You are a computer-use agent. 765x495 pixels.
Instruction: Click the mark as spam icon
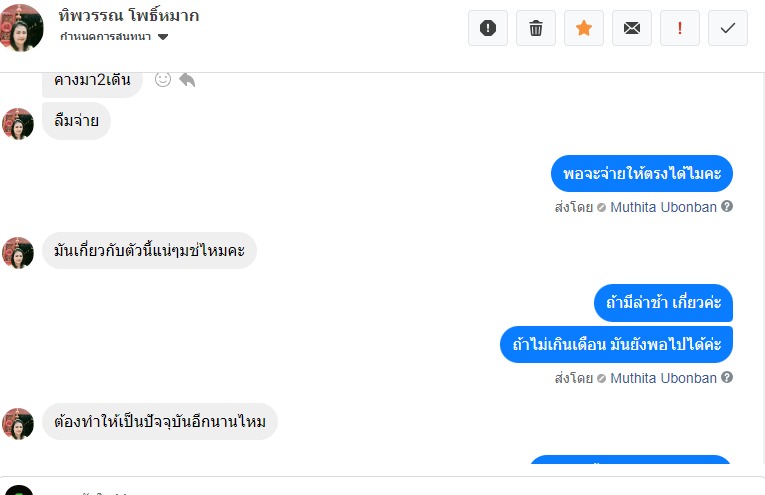tap(488, 28)
